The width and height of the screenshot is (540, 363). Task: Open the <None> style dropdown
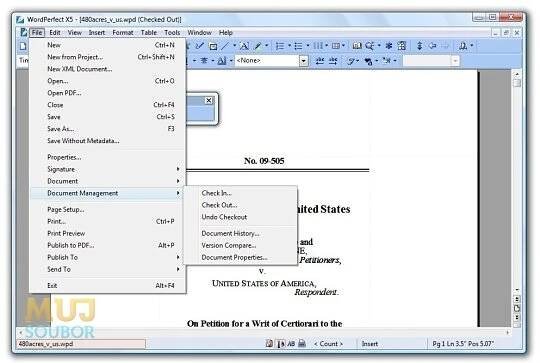coord(303,61)
